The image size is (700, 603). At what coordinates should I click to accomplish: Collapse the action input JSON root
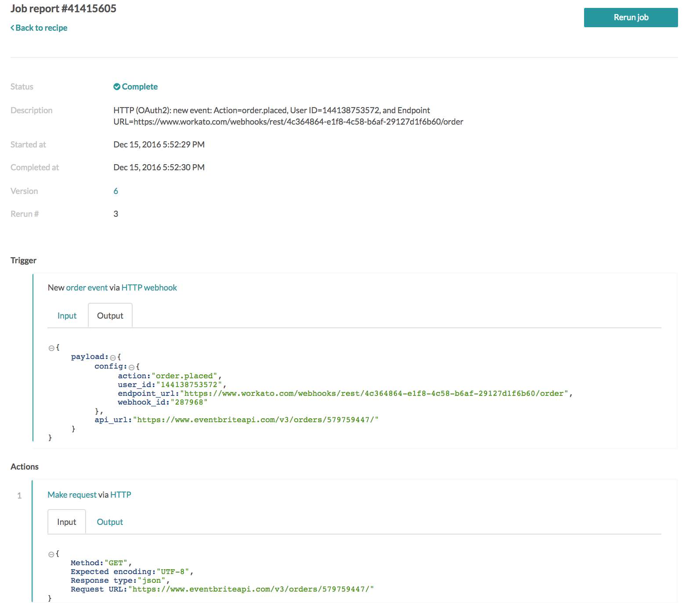[51, 554]
